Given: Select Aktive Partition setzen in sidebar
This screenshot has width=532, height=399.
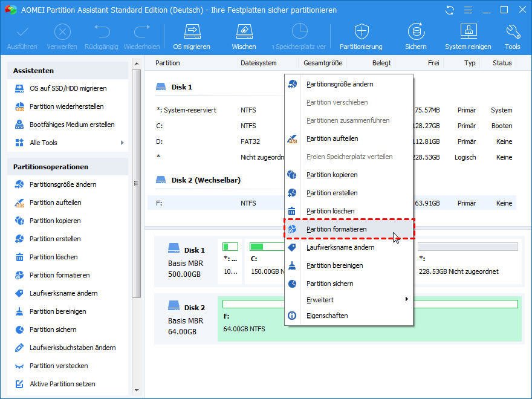Looking at the screenshot, I should 62,384.
